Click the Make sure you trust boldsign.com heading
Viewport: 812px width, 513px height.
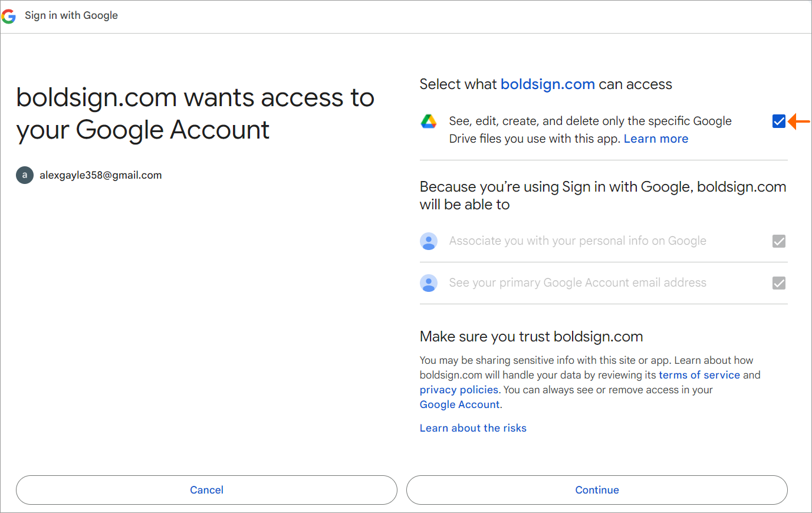(531, 337)
